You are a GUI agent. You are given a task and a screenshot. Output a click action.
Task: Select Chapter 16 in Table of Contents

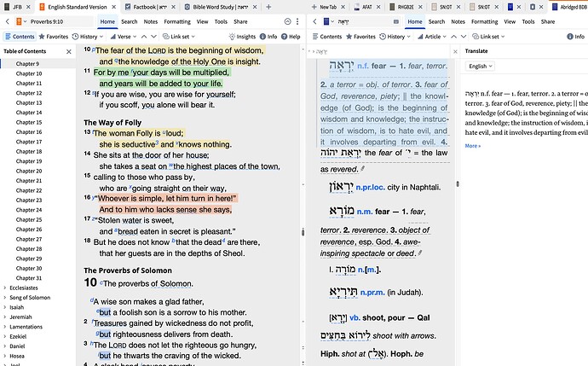tap(29, 132)
